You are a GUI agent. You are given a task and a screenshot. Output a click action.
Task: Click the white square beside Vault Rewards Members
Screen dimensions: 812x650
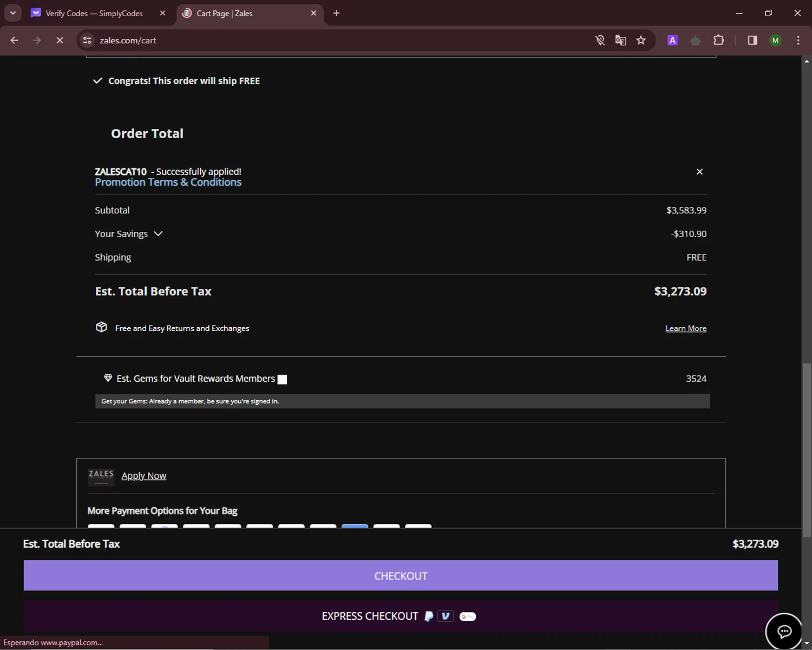point(282,379)
